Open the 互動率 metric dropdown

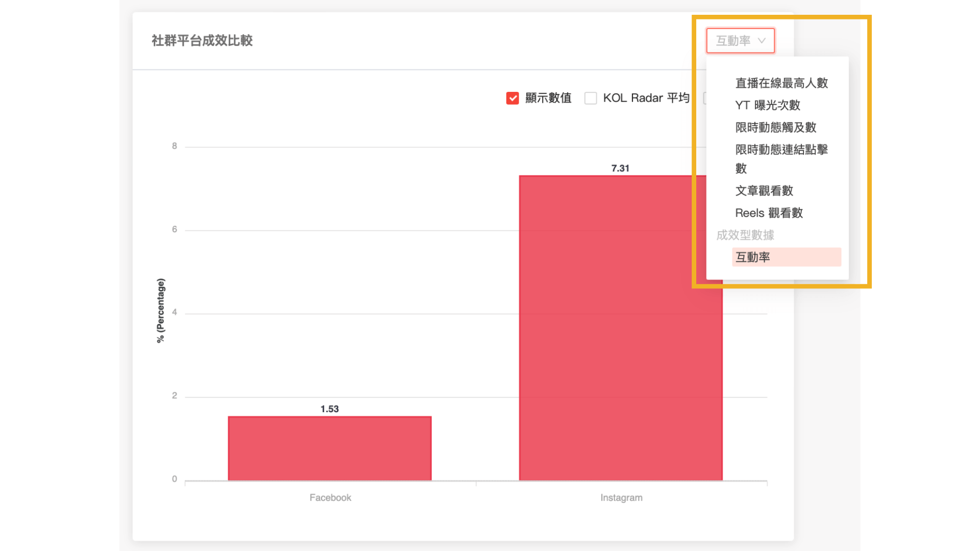click(x=740, y=41)
